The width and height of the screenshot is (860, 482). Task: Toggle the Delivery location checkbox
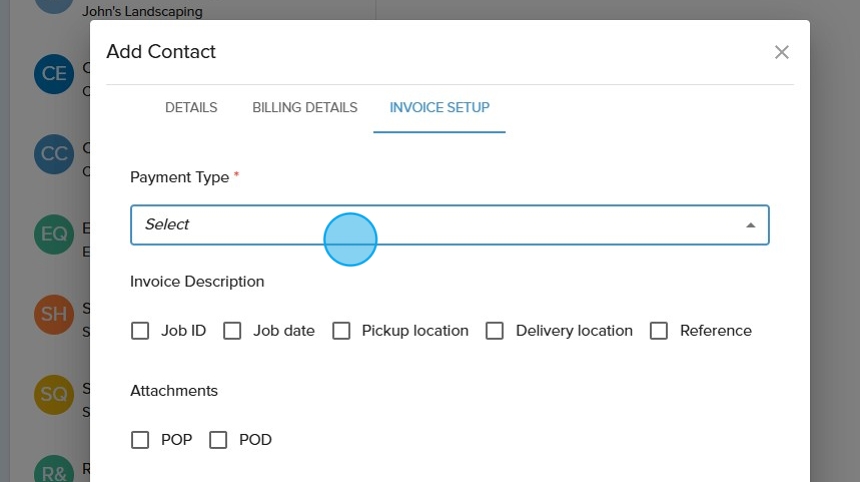point(494,331)
